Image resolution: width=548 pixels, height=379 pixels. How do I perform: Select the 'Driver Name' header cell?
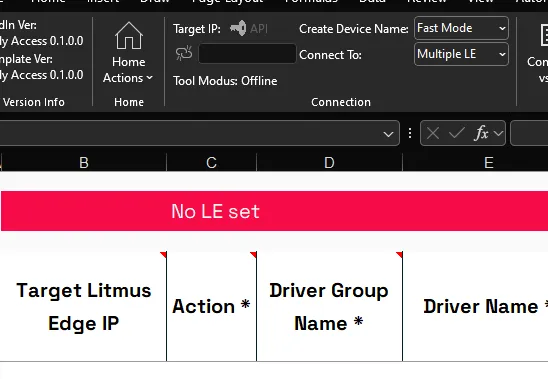[x=475, y=306]
